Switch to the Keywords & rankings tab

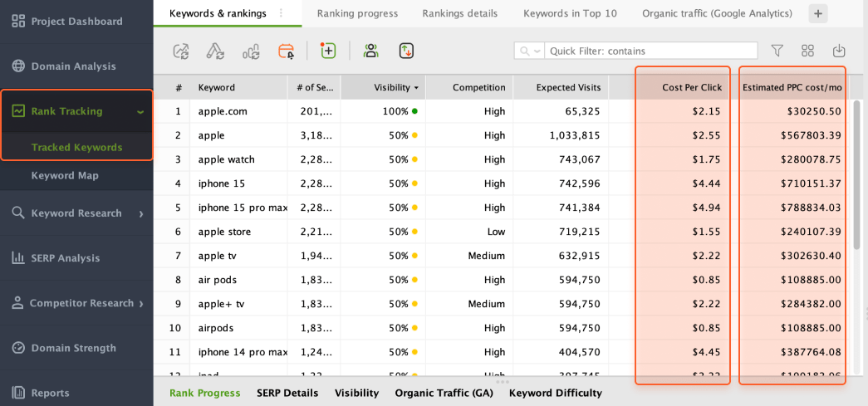point(218,13)
